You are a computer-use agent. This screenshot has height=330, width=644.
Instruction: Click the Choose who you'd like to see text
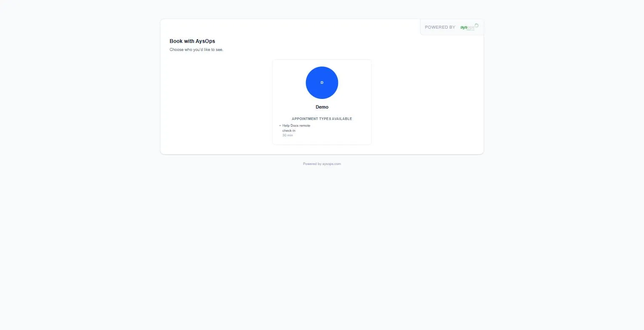click(197, 50)
